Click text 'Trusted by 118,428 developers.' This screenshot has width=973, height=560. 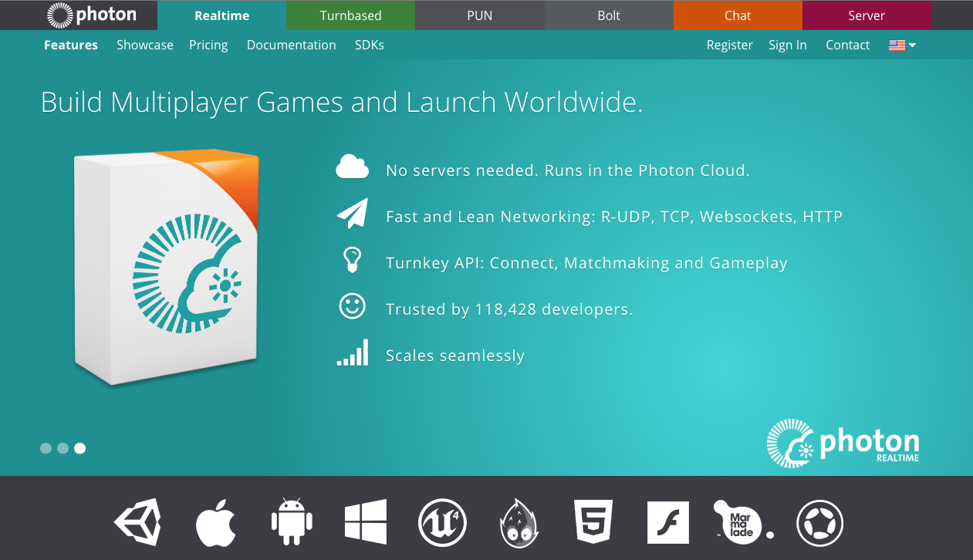click(x=509, y=309)
